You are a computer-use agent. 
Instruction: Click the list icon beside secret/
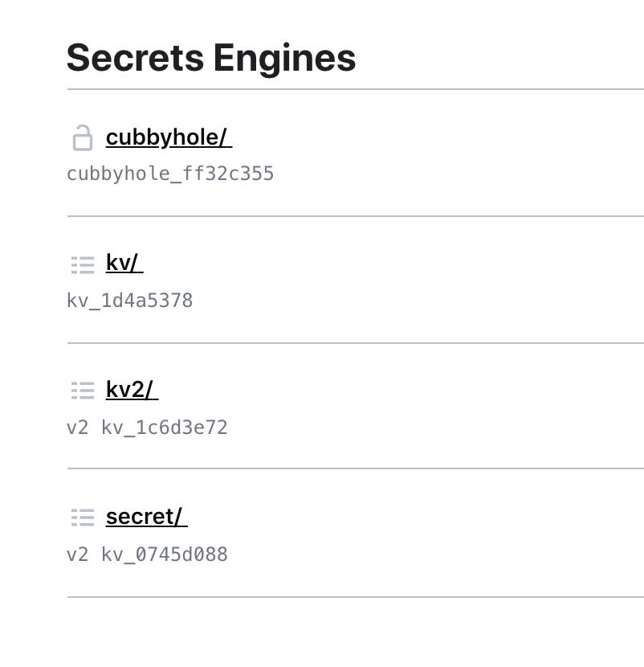point(83,518)
